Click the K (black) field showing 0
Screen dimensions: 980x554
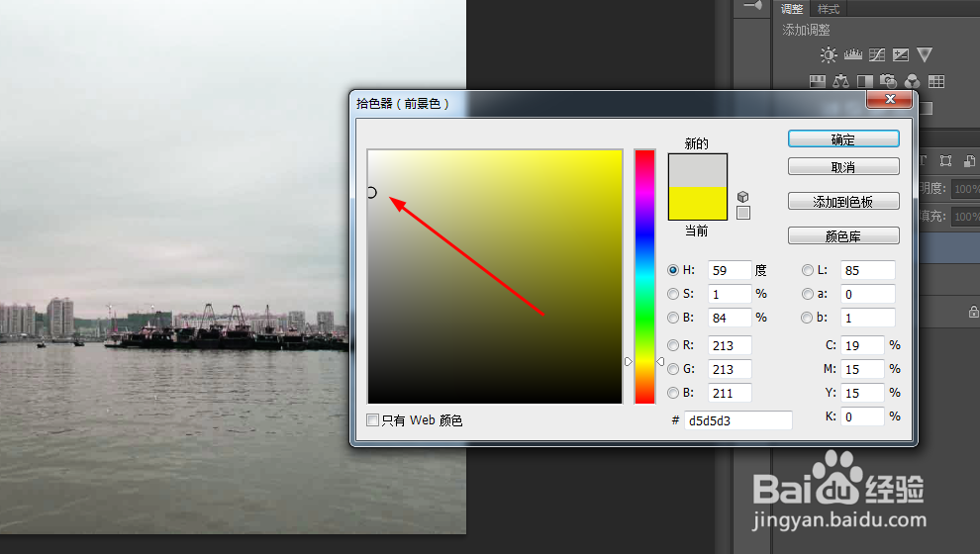[x=862, y=416]
